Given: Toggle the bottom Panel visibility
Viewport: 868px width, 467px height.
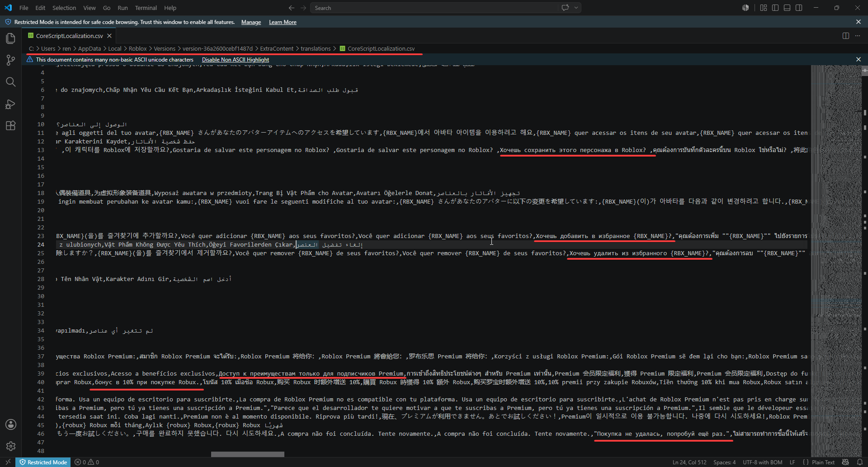Looking at the screenshot, I should (787, 8).
